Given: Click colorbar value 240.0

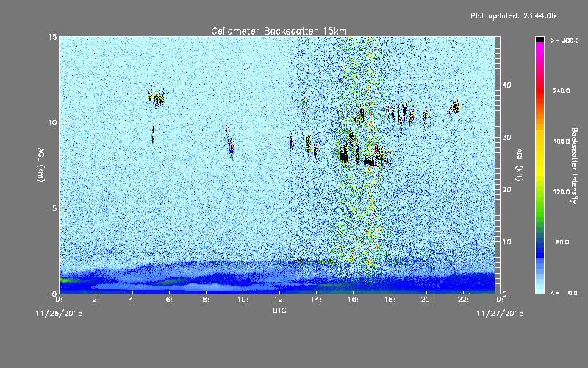Looking at the screenshot, I should (x=562, y=91).
